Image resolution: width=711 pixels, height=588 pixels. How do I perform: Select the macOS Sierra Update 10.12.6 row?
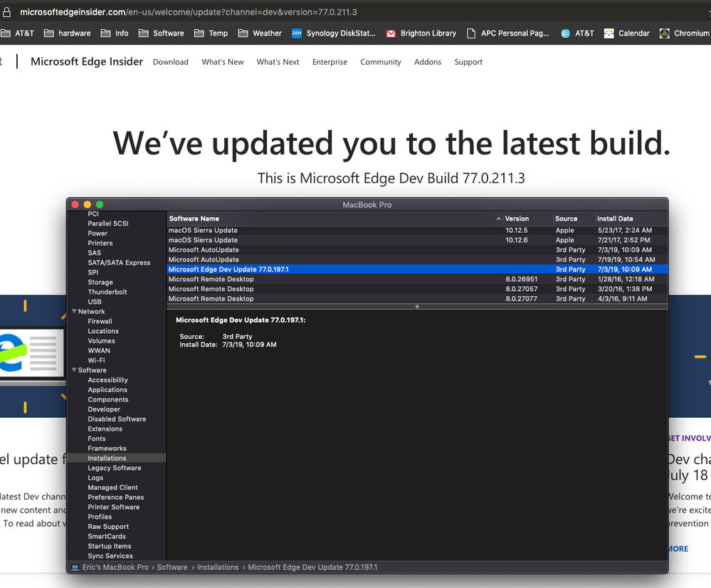click(x=417, y=240)
